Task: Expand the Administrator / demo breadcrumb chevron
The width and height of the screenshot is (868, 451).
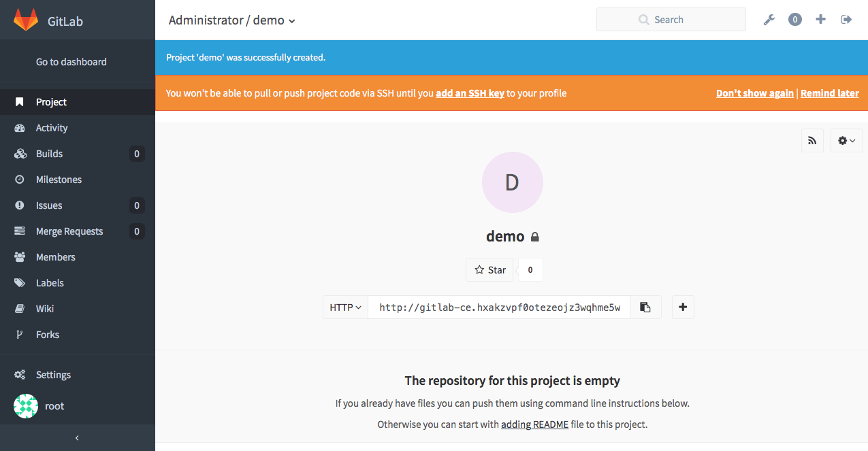Action: point(291,21)
